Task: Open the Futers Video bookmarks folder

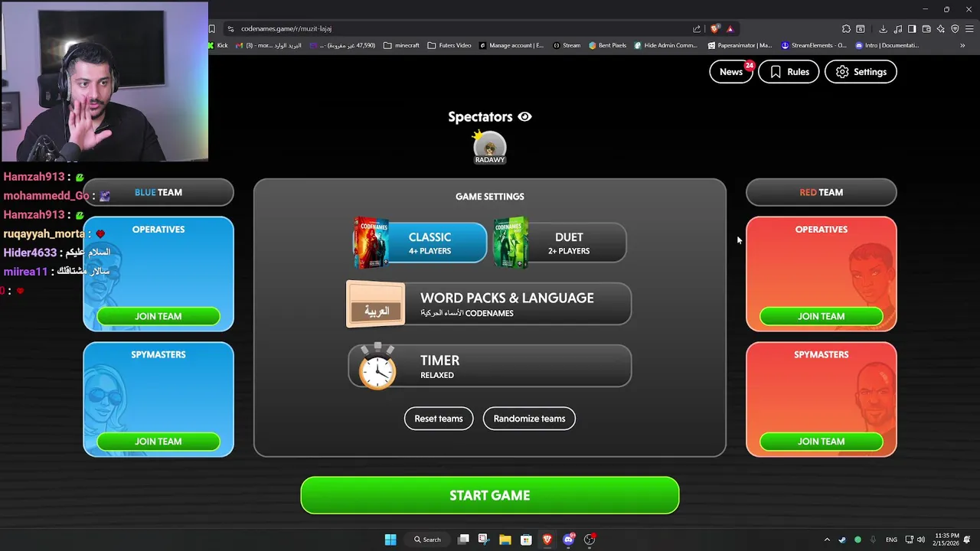Action: pyautogui.click(x=449, y=45)
